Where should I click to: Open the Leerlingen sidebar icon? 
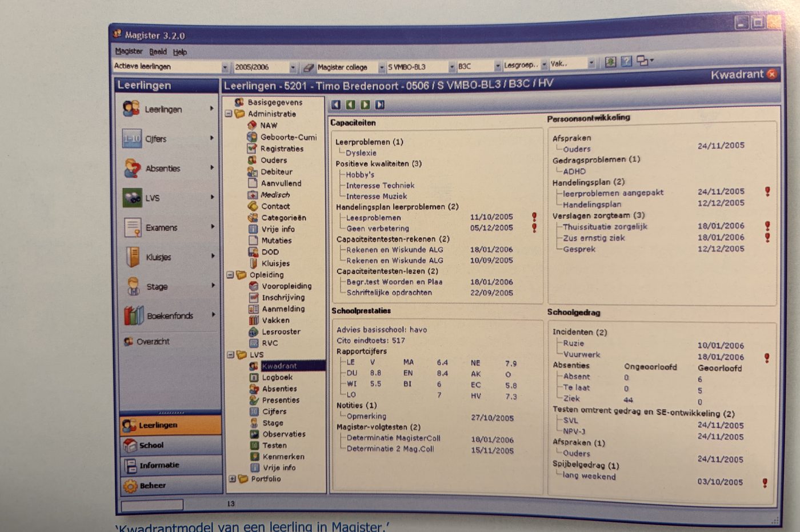[x=131, y=109]
